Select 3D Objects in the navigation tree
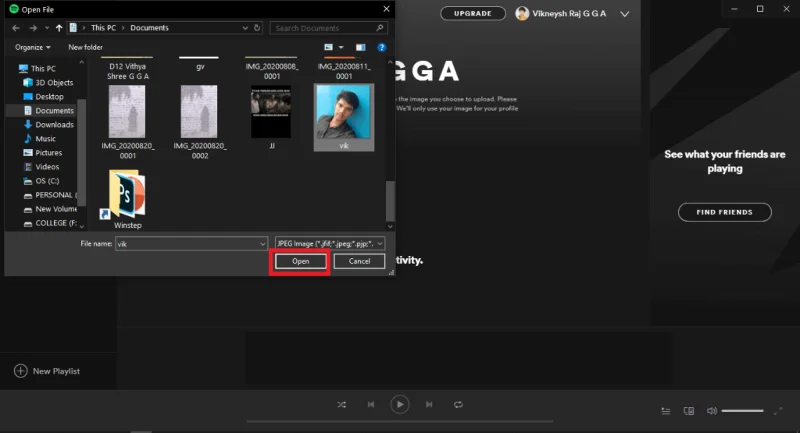 point(48,83)
